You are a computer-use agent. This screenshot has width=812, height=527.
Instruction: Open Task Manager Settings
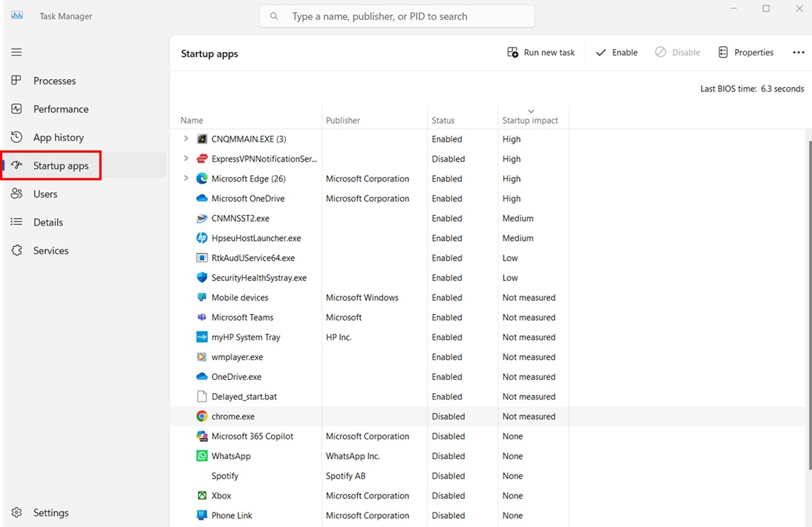[x=50, y=512]
